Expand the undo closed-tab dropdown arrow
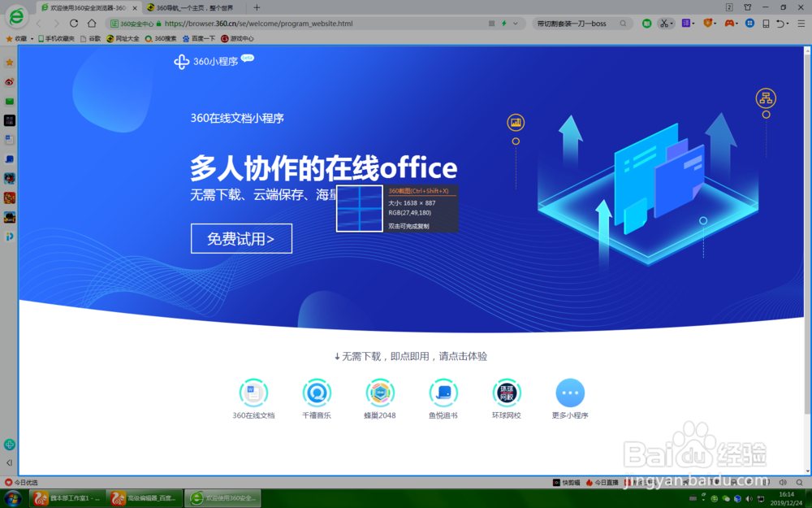This screenshot has height=508, width=812. click(788, 24)
